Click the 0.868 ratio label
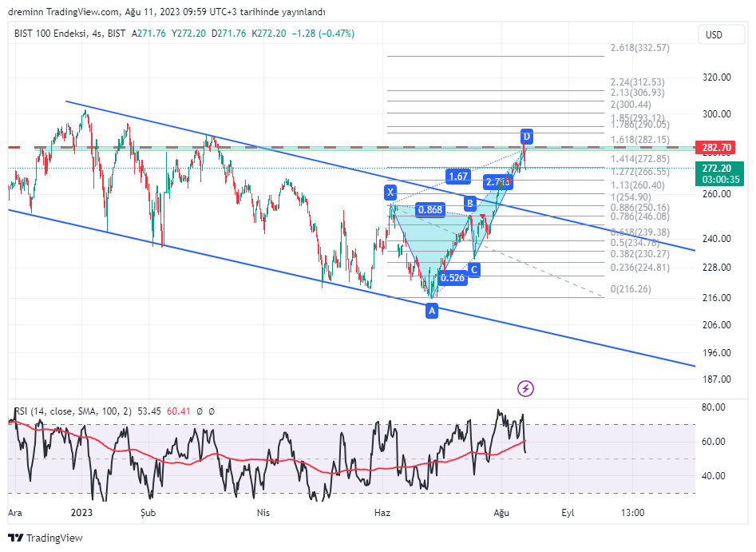The height and width of the screenshot is (552, 756). click(x=430, y=210)
